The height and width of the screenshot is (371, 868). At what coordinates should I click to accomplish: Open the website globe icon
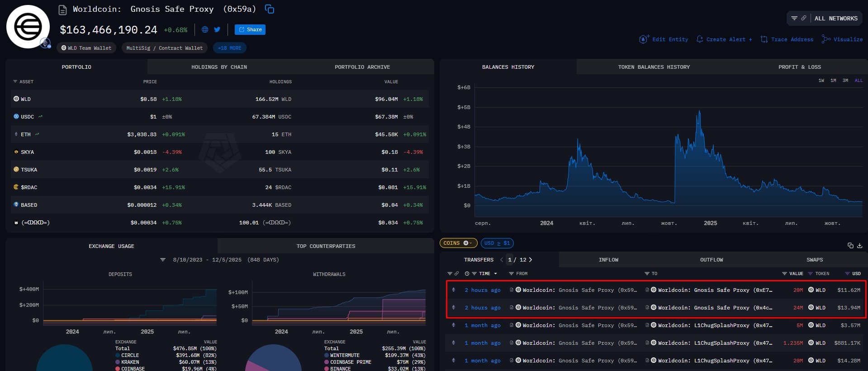click(x=205, y=29)
